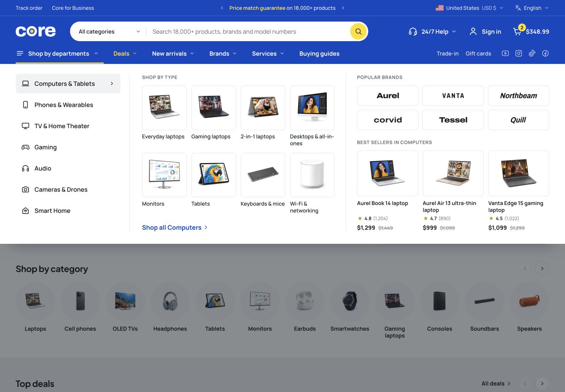Select the Tessel brand button
This screenshot has width=565, height=392.
[453, 120]
